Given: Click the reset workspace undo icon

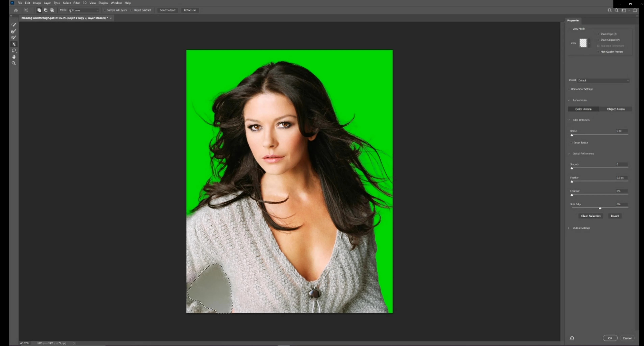Looking at the screenshot, I should 572,338.
